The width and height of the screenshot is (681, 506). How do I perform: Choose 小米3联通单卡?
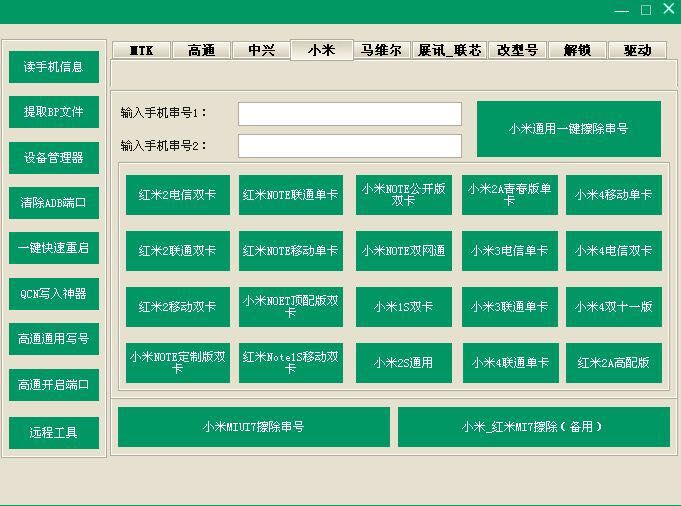(x=509, y=307)
